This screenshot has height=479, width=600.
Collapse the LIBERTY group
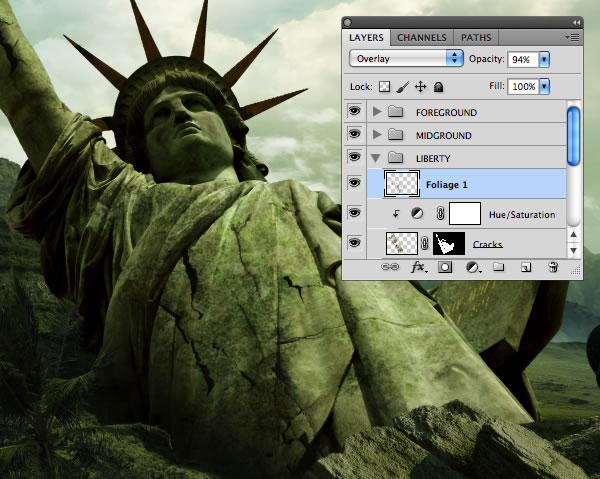tap(376, 158)
